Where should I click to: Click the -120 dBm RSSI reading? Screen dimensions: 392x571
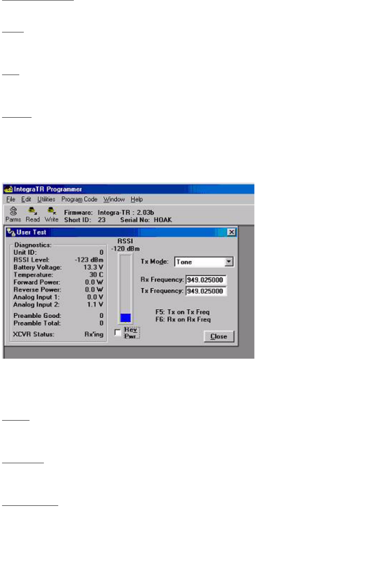pos(125,249)
